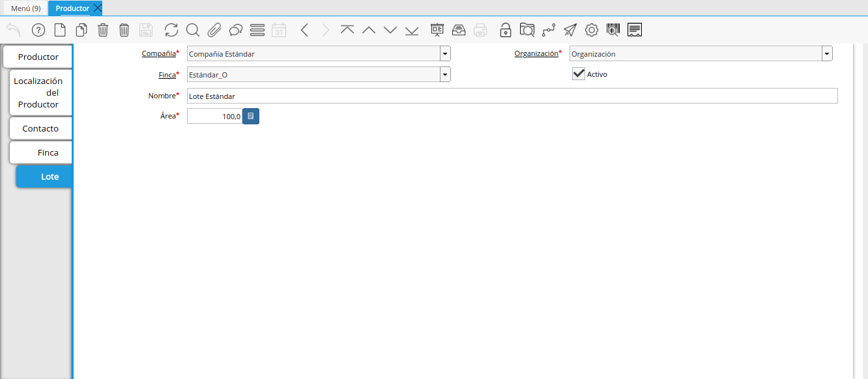Open Localización del Productor tab
Image resolution: width=868 pixels, height=379 pixels.
click(38, 92)
